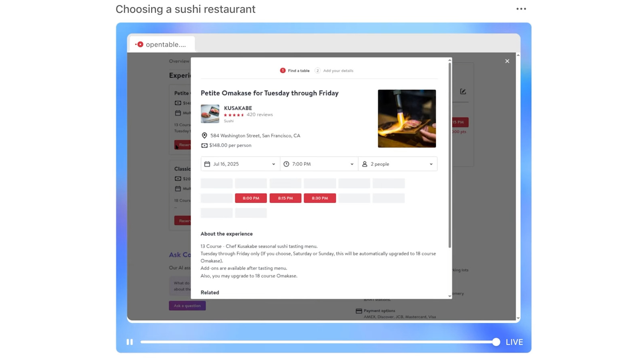Click the scroll-down arrow of the dialog

(x=450, y=296)
